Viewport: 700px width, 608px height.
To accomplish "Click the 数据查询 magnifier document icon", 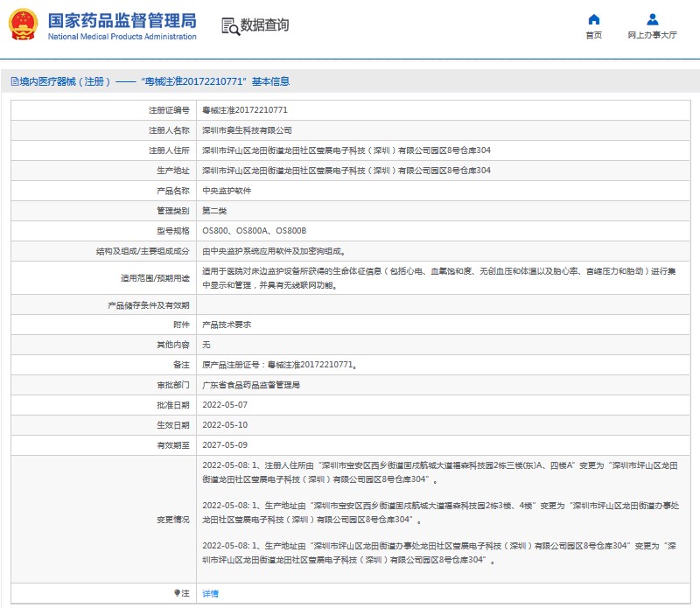I will 230,25.
